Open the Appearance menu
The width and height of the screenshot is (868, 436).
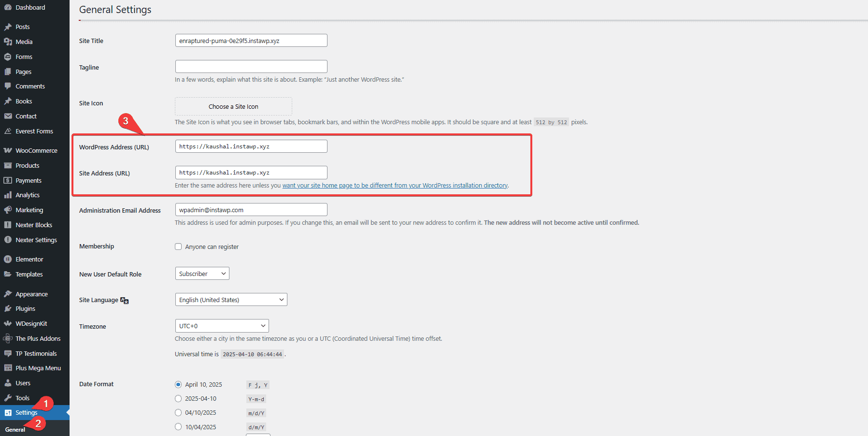[x=31, y=293]
